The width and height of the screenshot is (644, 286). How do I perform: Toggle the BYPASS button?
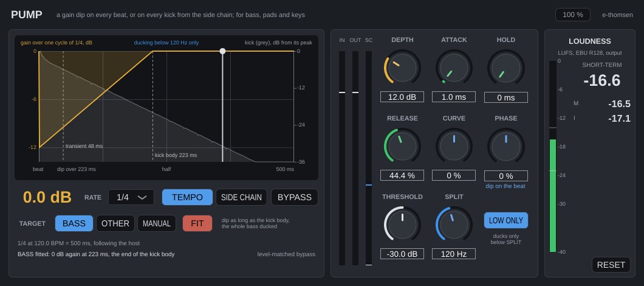click(x=295, y=197)
